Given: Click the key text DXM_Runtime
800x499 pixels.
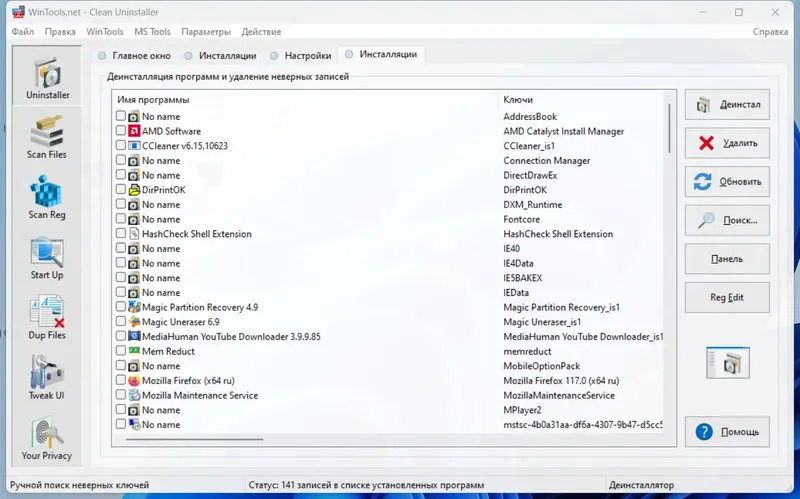Looking at the screenshot, I should (x=533, y=205).
